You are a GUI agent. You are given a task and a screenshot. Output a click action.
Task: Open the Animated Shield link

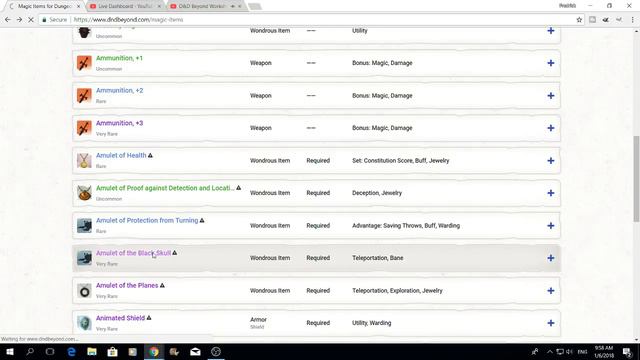coord(120,318)
